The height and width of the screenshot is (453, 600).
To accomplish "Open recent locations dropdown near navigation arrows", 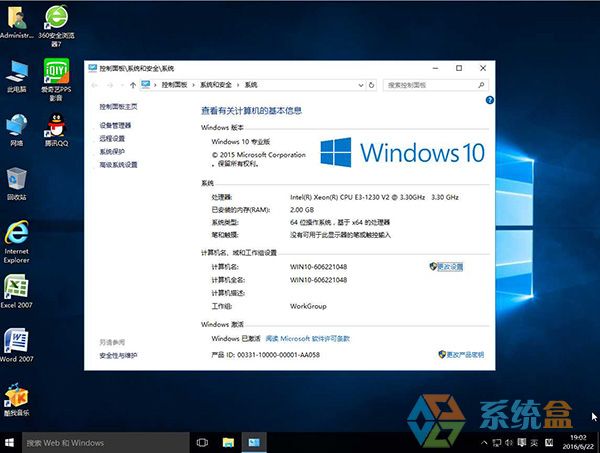I will click(x=122, y=85).
